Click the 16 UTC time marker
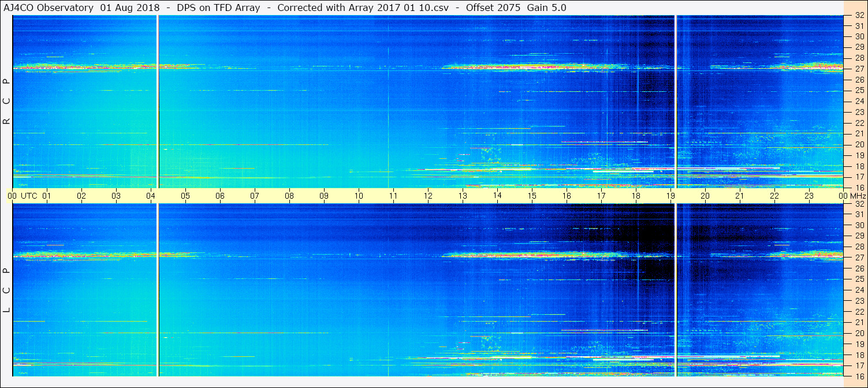The height and width of the screenshot is (388, 868). (x=567, y=196)
